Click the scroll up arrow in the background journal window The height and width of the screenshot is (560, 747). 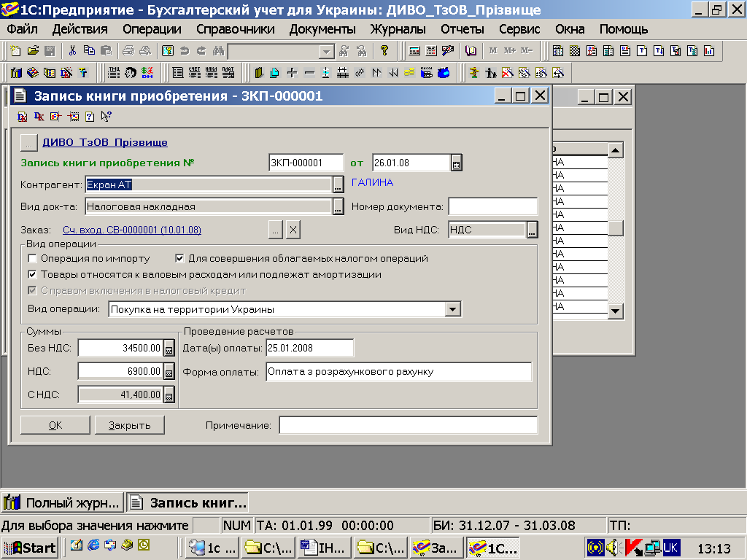[616, 150]
